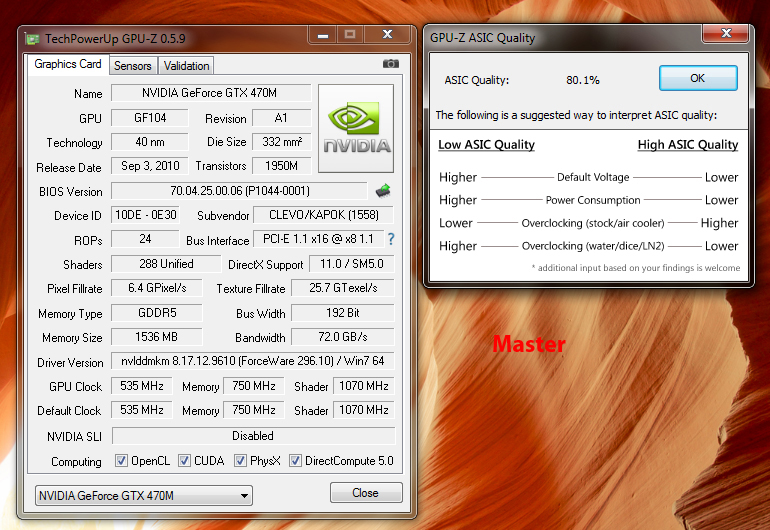Click the Bandwidth field 72.0 GB/s
Image resolution: width=770 pixels, height=530 pixels.
(x=343, y=337)
